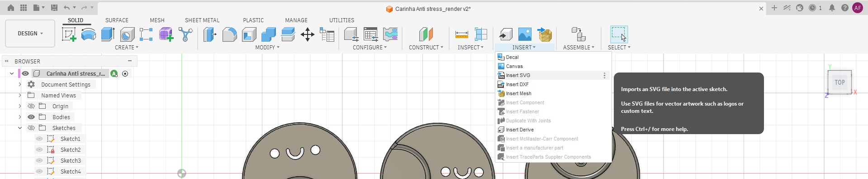Select the Offset Plane construct tool
The image size is (868, 179).
pos(426,34)
